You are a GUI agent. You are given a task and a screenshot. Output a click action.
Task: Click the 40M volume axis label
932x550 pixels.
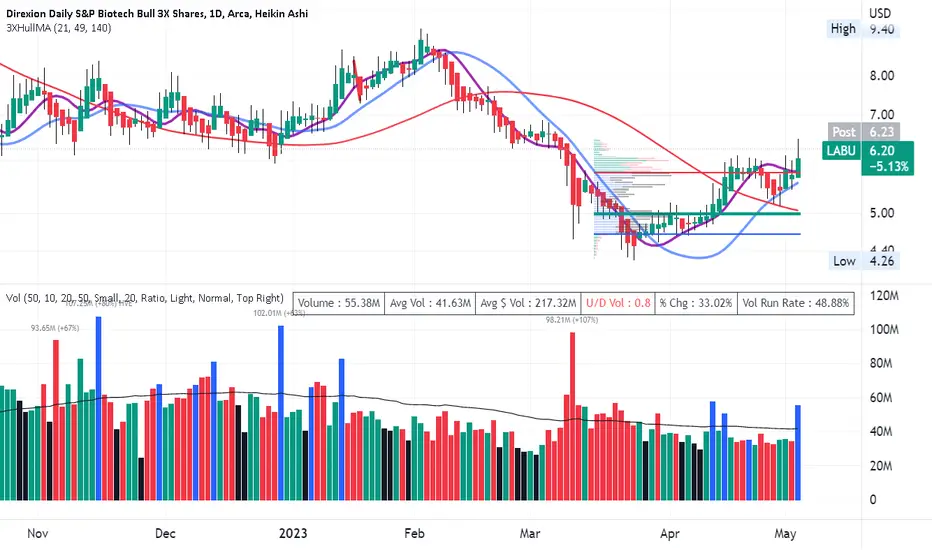(881, 432)
